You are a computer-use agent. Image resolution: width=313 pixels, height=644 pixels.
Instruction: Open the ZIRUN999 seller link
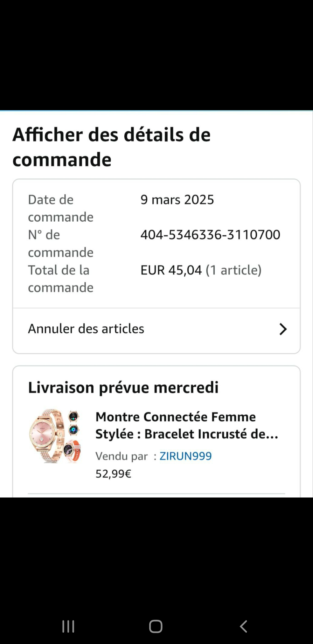185,456
